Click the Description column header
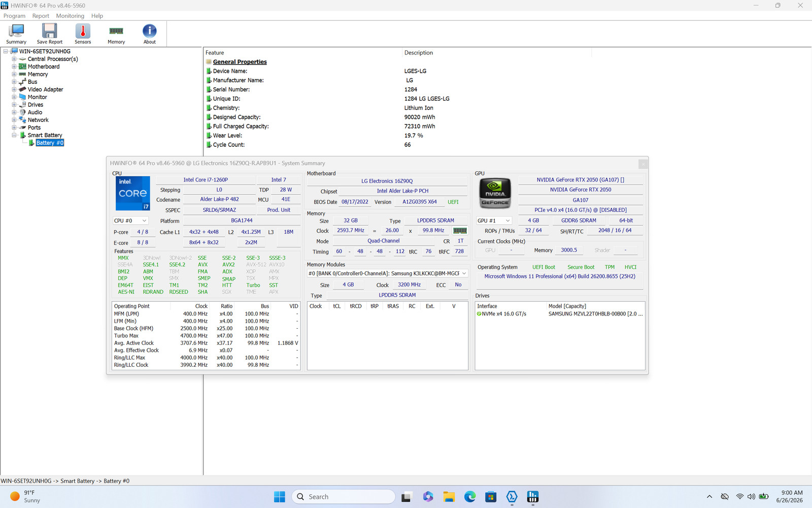Image resolution: width=812 pixels, height=508 pixels. [x=496, y=53]
